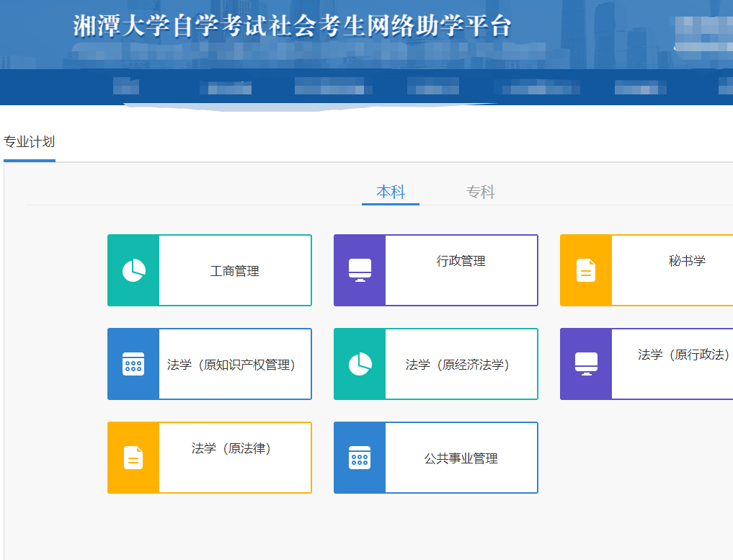
Task: Click the monitor icon beside 法学（原行政法）
Action: click(x=586, y=364)
